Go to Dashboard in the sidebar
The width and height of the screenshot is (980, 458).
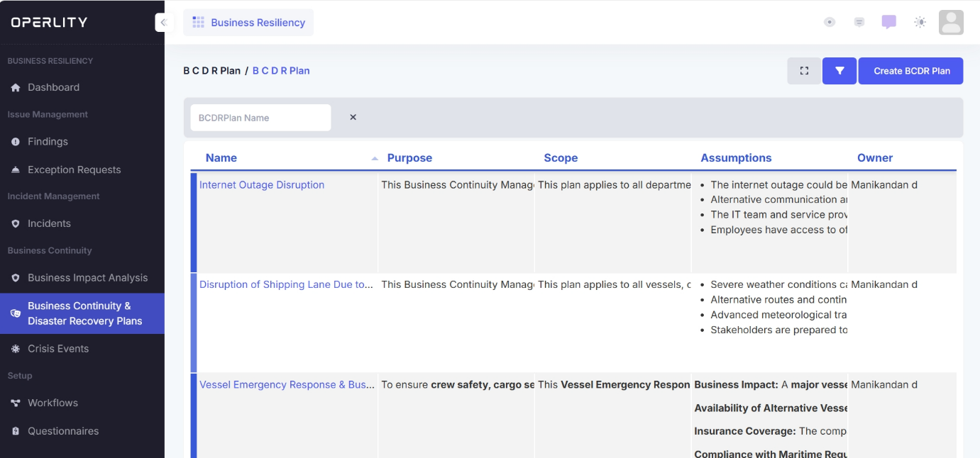click(53, 87)
